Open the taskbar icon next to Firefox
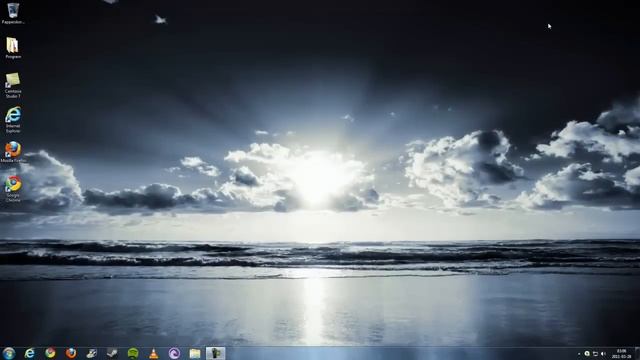This screenshot has width=640, height=360. click(92, 353)
